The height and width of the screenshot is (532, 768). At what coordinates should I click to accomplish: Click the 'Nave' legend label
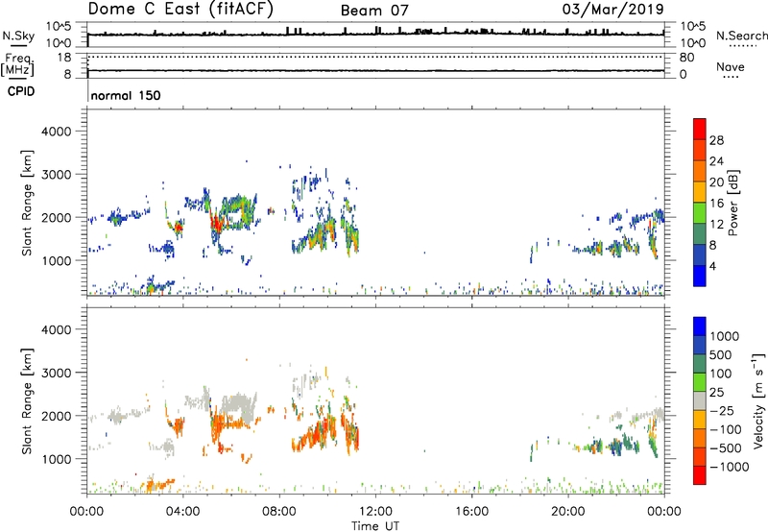pyautogui.click(x=731, y=66)
